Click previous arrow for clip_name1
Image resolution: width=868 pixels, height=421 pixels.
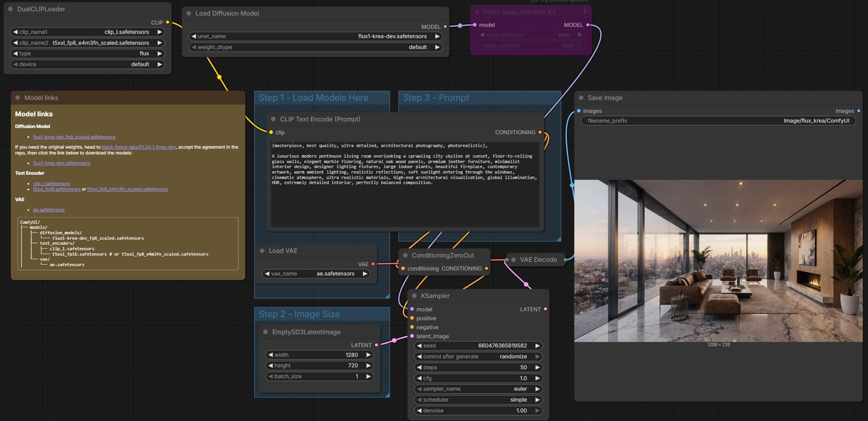click(x=15, y=32)
